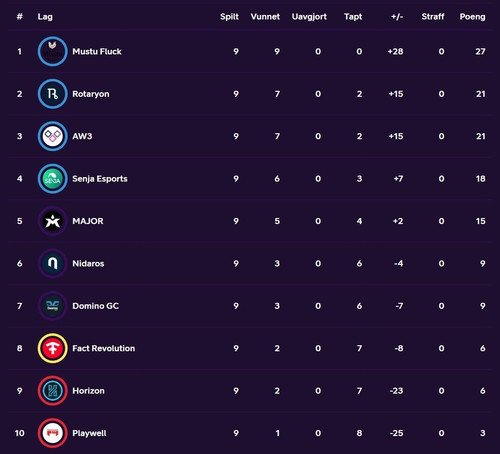Click the Rotaryon team logo

click(x=52, y=94)
